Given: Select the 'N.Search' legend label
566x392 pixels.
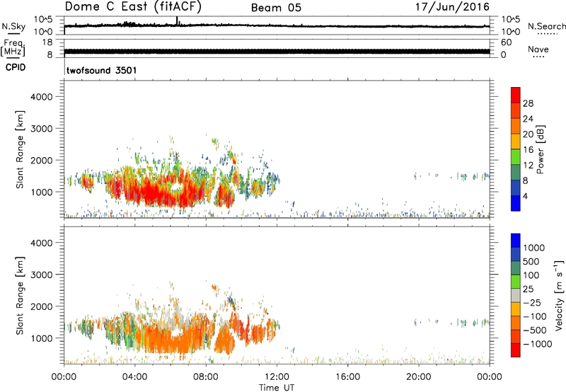Looking at the screenshot, I should (547, 26).
